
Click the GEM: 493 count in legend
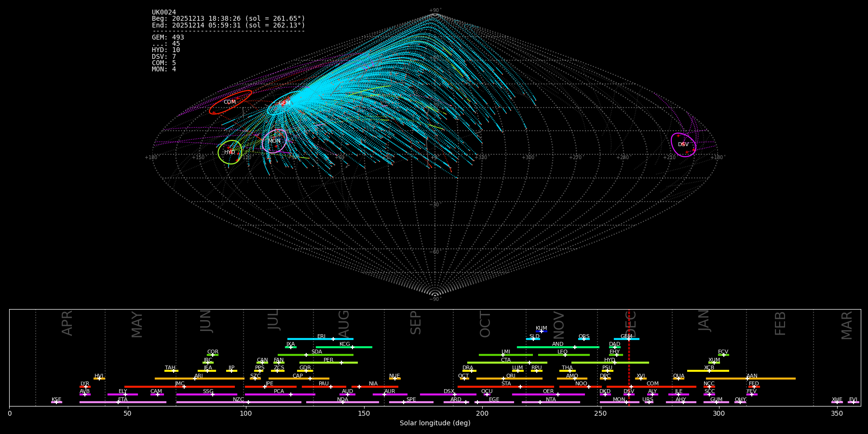click(168, 37)
